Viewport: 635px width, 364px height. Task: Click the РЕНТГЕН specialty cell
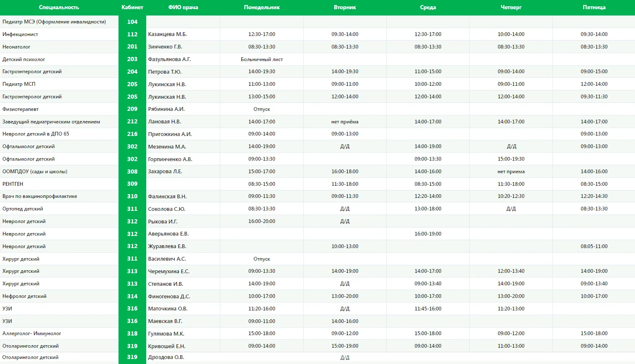[x=59, y=184]
